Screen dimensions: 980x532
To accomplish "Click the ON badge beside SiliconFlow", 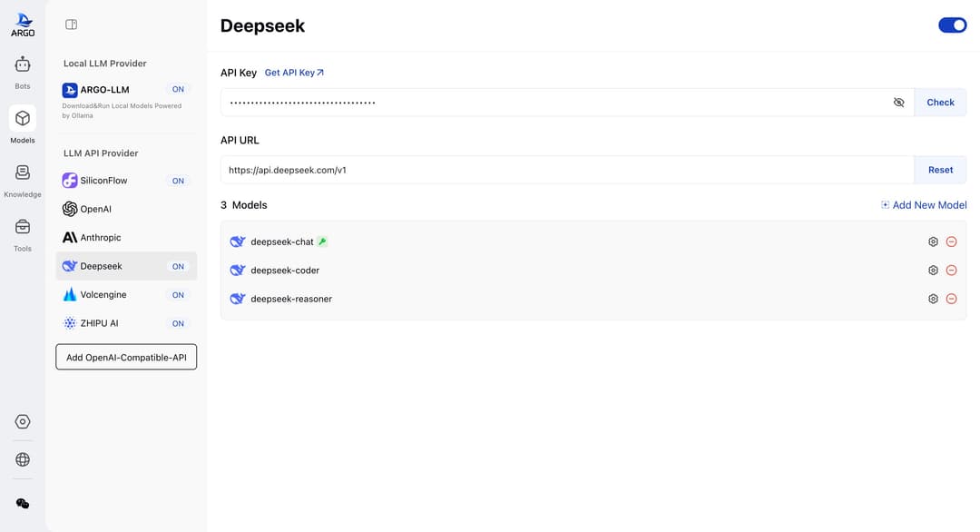I will (178, 181).
